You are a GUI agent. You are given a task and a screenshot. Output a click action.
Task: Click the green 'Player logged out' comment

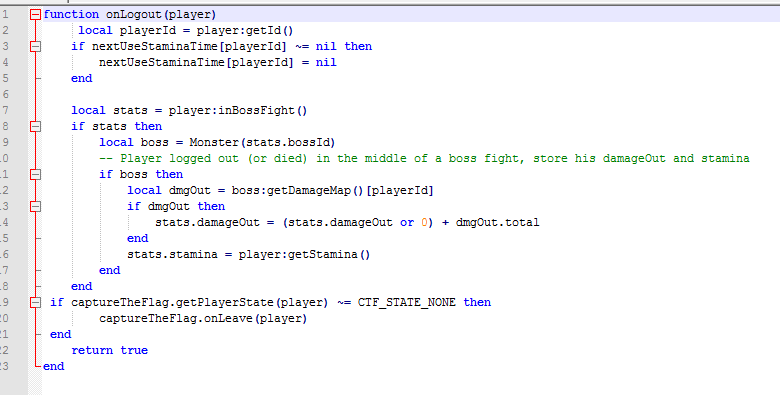[x=424, y=158]
